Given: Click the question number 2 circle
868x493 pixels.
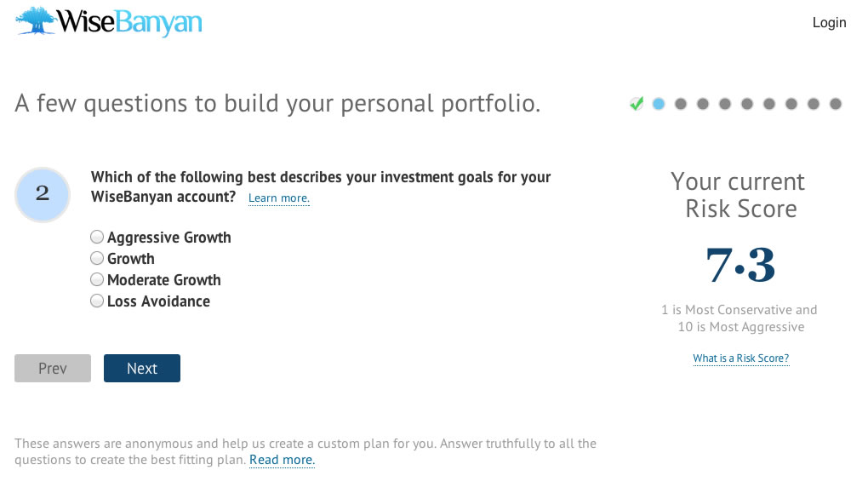Looking at the screenshot, I should pyautogui.click(x=43, y=194).
